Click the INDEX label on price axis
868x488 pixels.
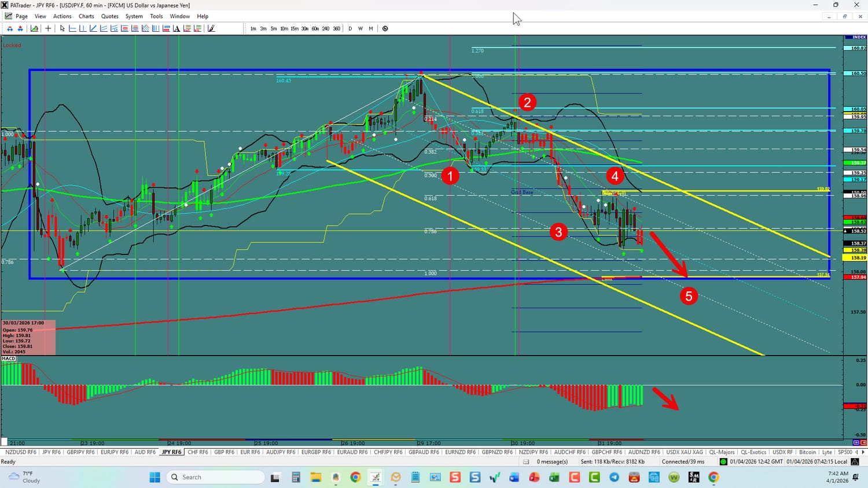(x=859, y=38)
